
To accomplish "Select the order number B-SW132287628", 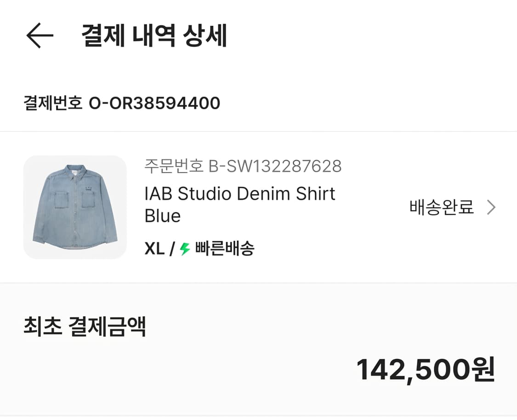I will (275, 166).
